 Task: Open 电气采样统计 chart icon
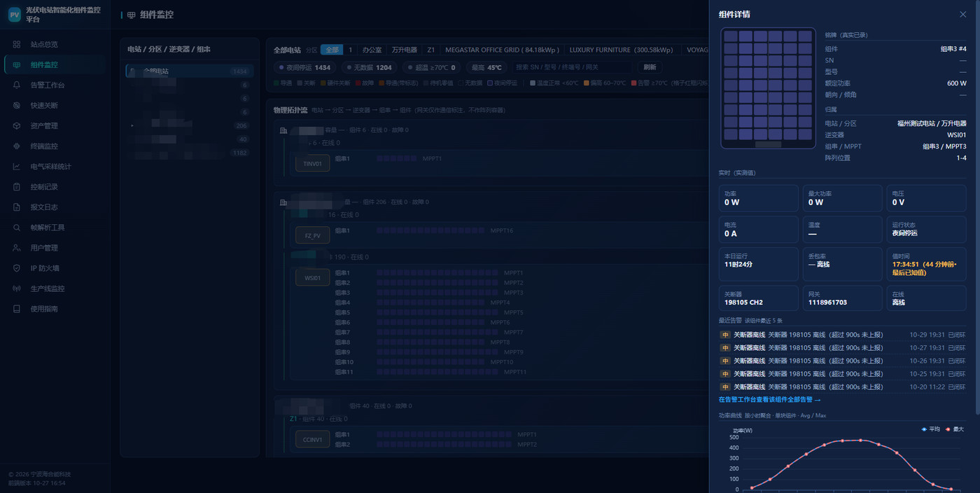17,167
